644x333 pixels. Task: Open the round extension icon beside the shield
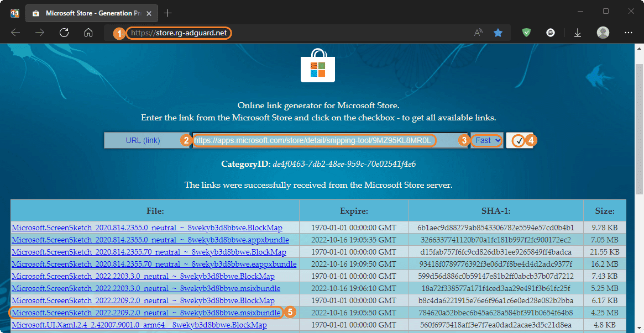(x=551, y=33)
